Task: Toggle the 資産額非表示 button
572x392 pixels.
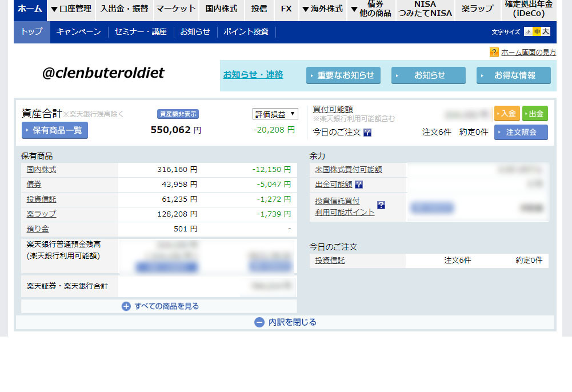Action: pyautogui.click(x=178, y=114)
